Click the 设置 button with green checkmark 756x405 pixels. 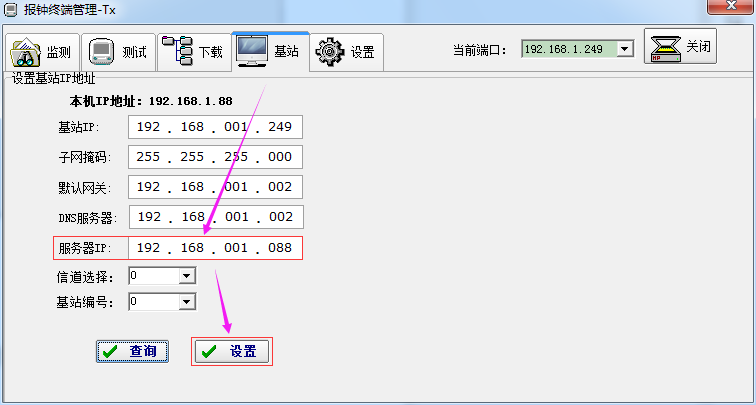pos(232,351)
